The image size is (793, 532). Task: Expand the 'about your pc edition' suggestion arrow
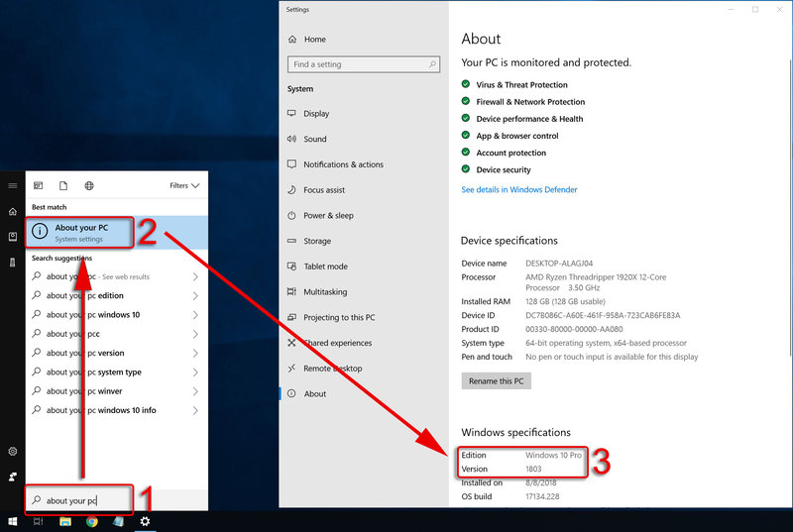[x=195, y=295]
